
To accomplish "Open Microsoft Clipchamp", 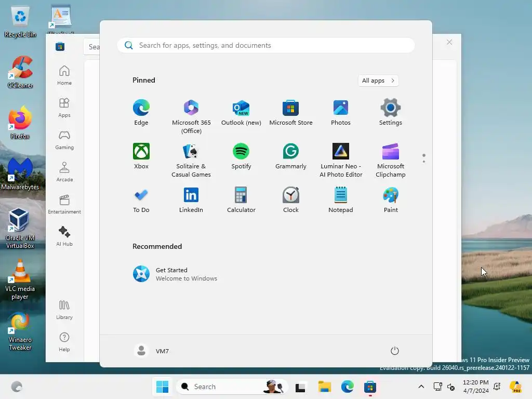I will click(x=391, y=161).
